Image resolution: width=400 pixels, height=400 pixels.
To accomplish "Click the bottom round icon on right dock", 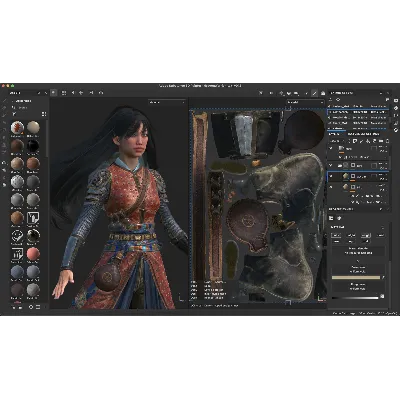I will tap(396, 130).
